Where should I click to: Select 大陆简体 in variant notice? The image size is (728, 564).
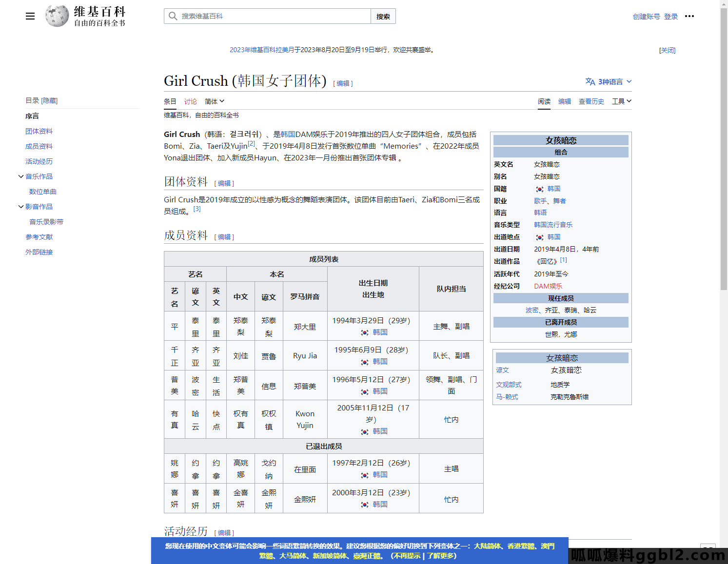click(x=488, y=546)
